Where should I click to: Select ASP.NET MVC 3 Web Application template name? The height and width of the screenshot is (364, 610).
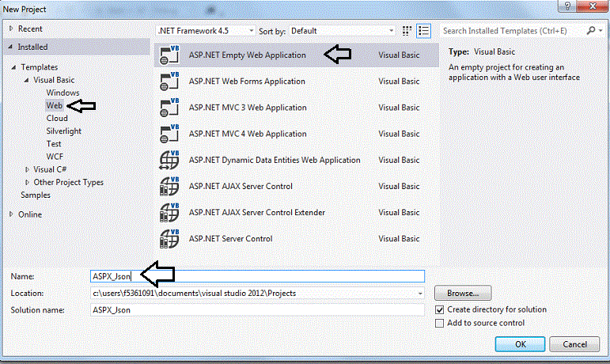pyautogui.click(x=248, y=108)
